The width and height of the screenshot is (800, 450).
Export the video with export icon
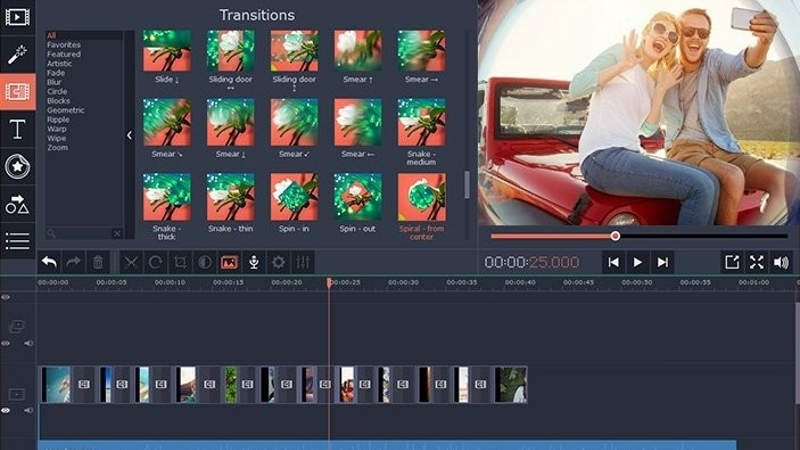click(x=732, y=262)
